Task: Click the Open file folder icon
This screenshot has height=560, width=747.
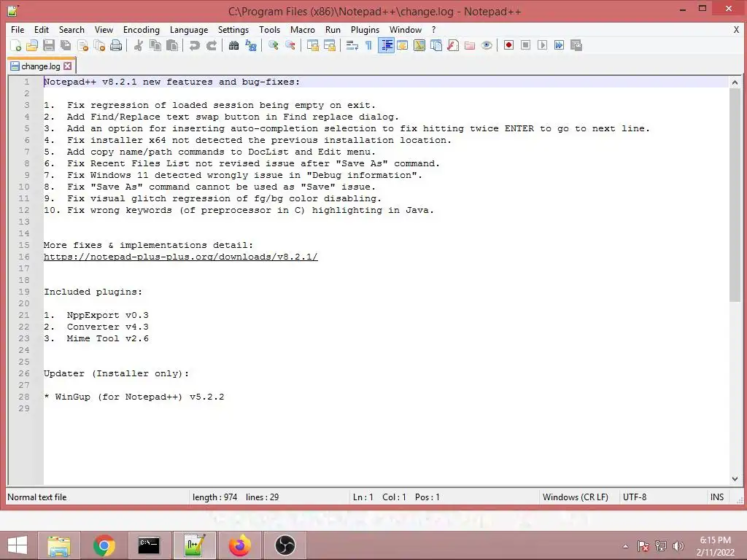Action: point(32,46)
